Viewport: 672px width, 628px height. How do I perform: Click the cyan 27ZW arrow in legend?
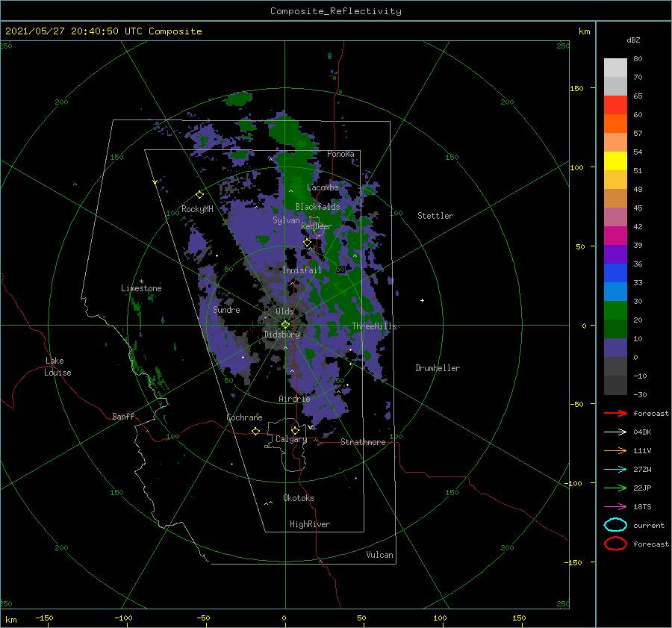pyautogui.click(x=615, y=470)
